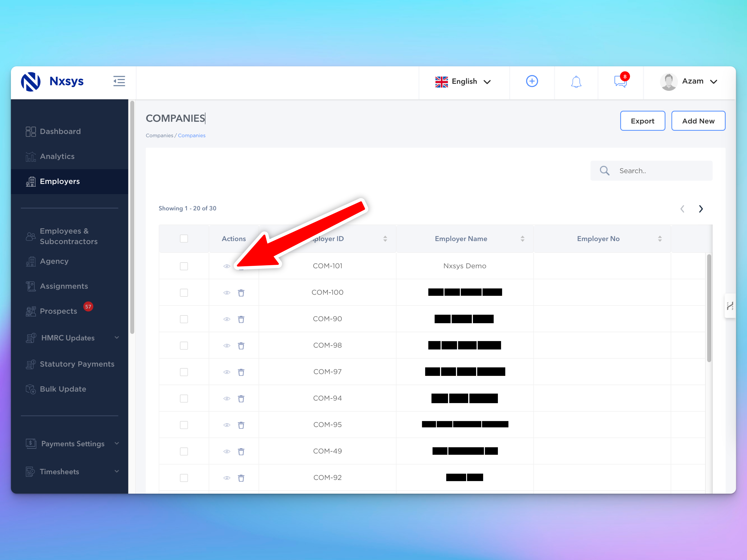The height and width of the screenshot is (560, 747).
Task: Click the sidebar vertical scrollbar
Action: [132, 217]
